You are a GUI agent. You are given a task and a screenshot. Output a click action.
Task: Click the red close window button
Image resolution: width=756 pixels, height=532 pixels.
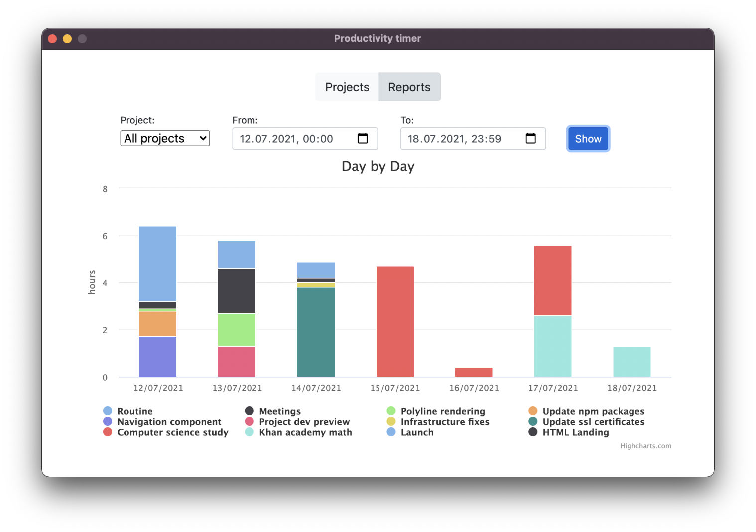pyautogui.click(x=52, y=39)
